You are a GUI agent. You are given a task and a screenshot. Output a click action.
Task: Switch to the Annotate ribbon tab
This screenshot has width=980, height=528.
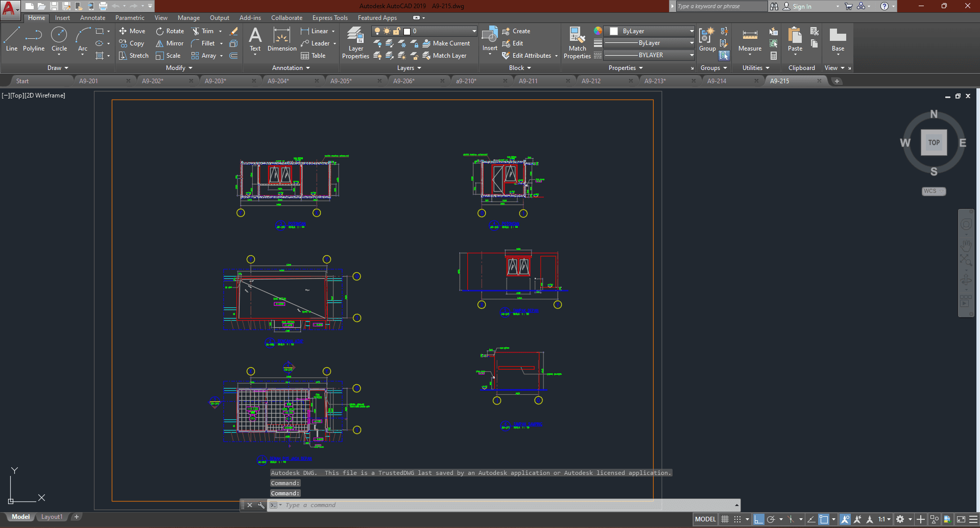pyautogui.click(x=92, y=18)
